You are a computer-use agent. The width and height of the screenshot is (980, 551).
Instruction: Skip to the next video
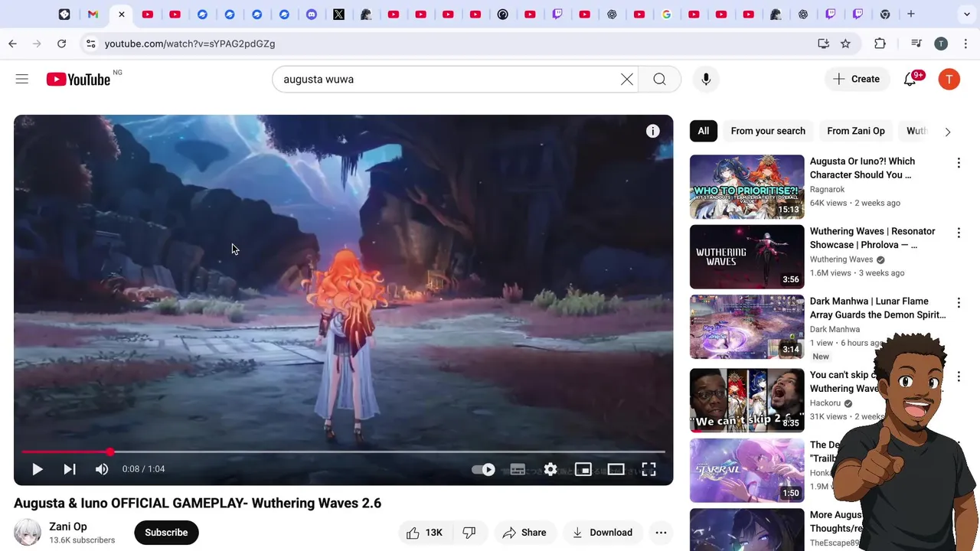pyautogui.click(x=70, y=469)
